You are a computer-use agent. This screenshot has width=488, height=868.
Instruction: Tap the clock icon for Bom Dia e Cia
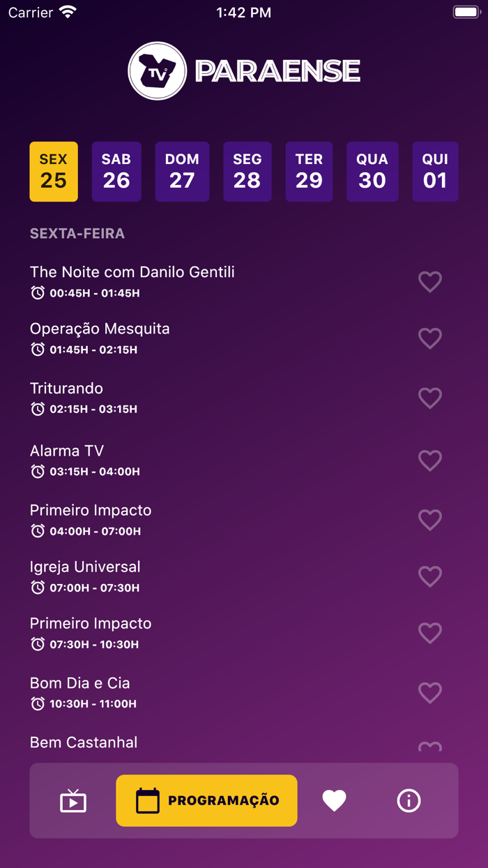coord(36,704)
